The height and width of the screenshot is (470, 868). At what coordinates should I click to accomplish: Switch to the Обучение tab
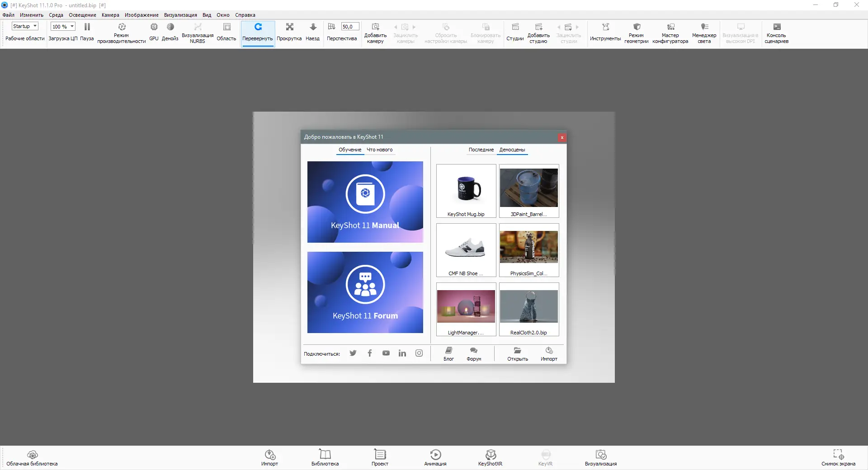pos(350,150)
